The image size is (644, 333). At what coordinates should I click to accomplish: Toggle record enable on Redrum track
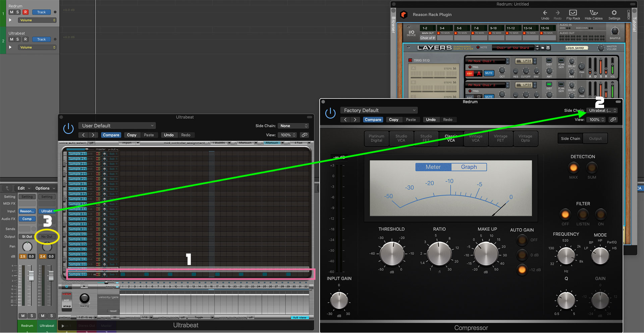tap(25, 12)
